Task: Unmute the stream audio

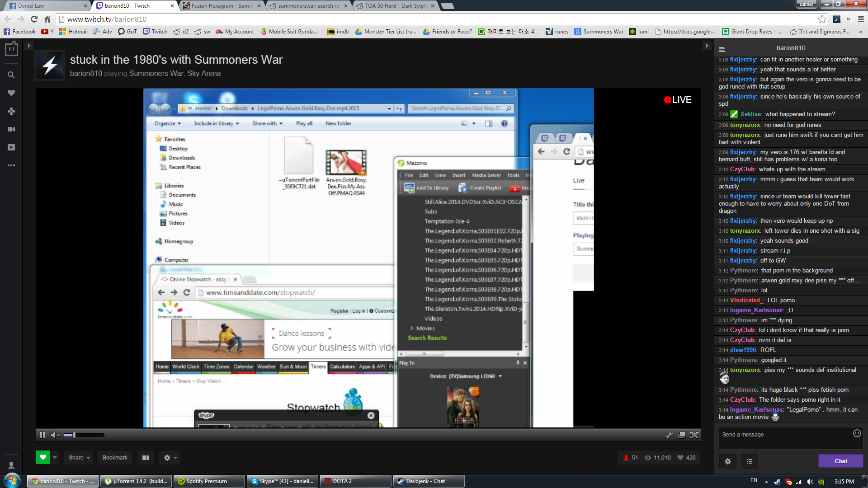Action: 55,435
